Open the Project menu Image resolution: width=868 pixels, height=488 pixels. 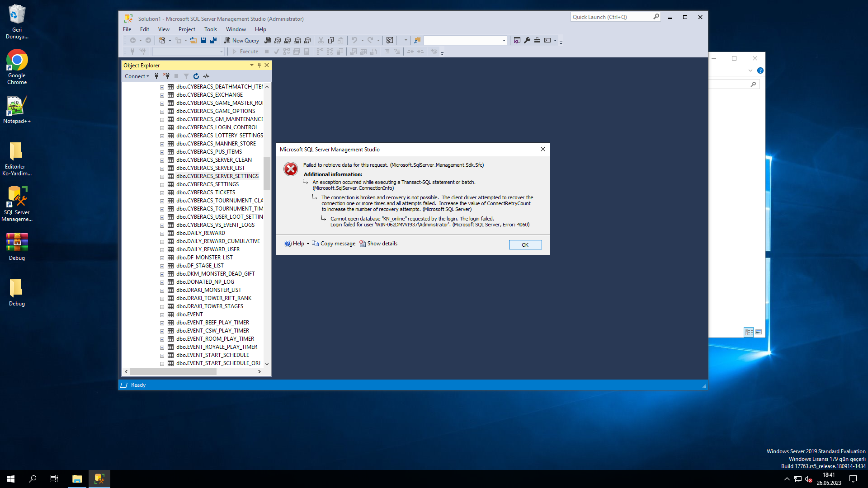187,29
